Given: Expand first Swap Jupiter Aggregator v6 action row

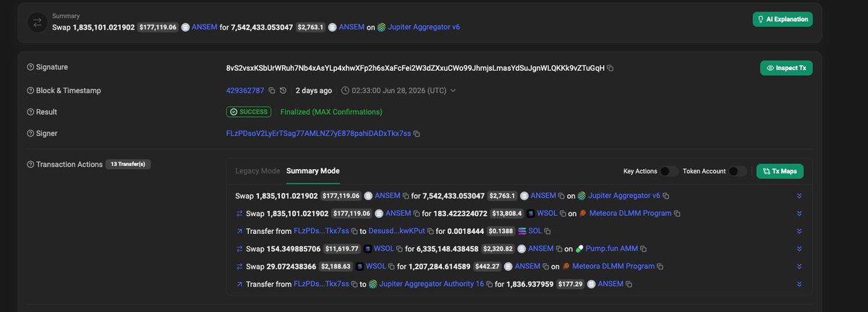Looking at the screenshot, I should (x=799, y=196).
